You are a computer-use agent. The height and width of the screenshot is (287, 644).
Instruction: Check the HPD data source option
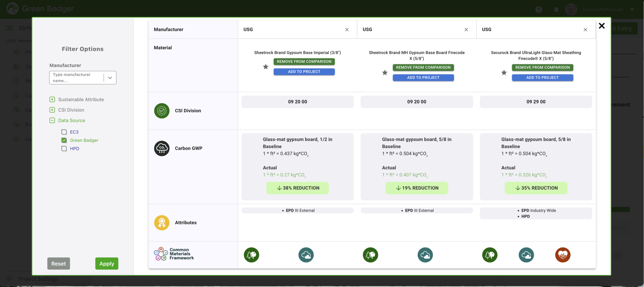tap(64, 149)
